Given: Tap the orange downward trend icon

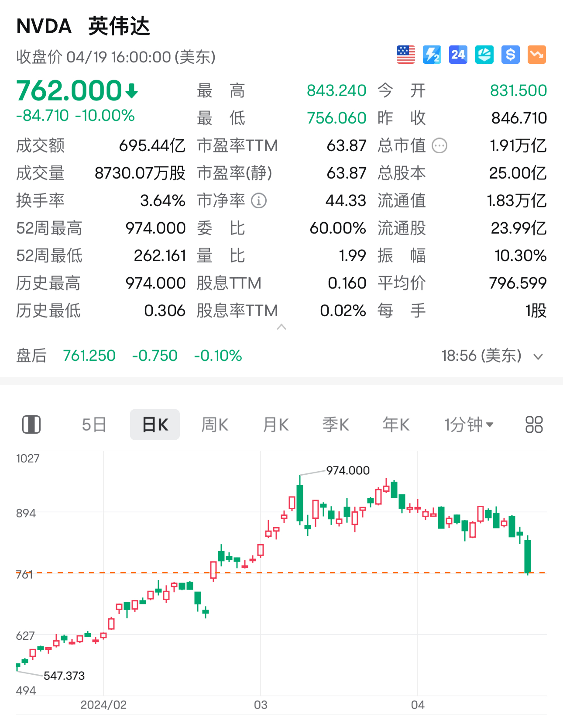Looking at the screenshot, I should (537, 55).
